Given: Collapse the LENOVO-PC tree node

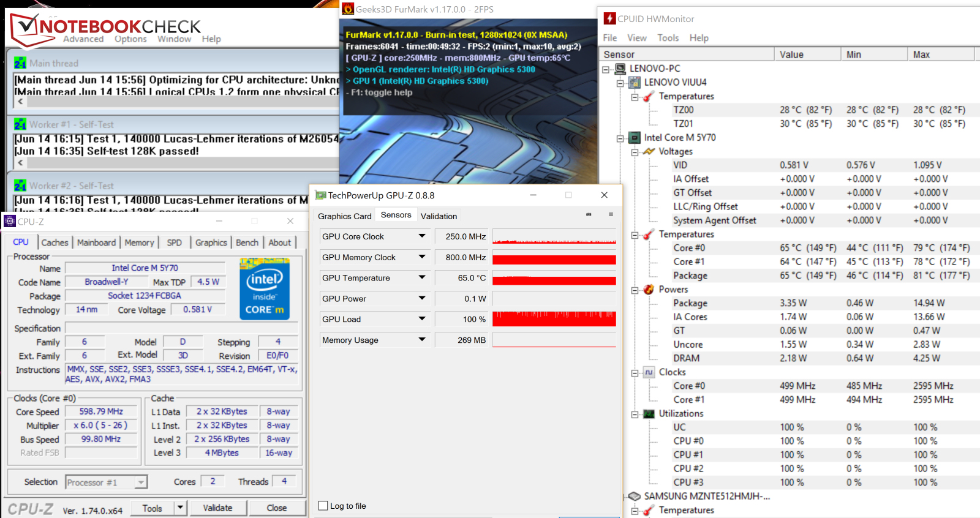Looking at the screenshot, I should (x=606, y=69).
